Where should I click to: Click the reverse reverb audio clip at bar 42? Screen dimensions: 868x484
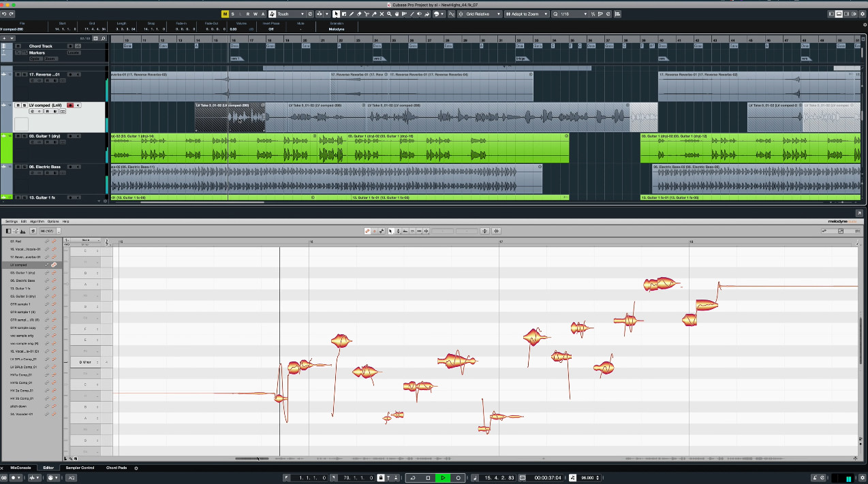[x=755, y=87]
